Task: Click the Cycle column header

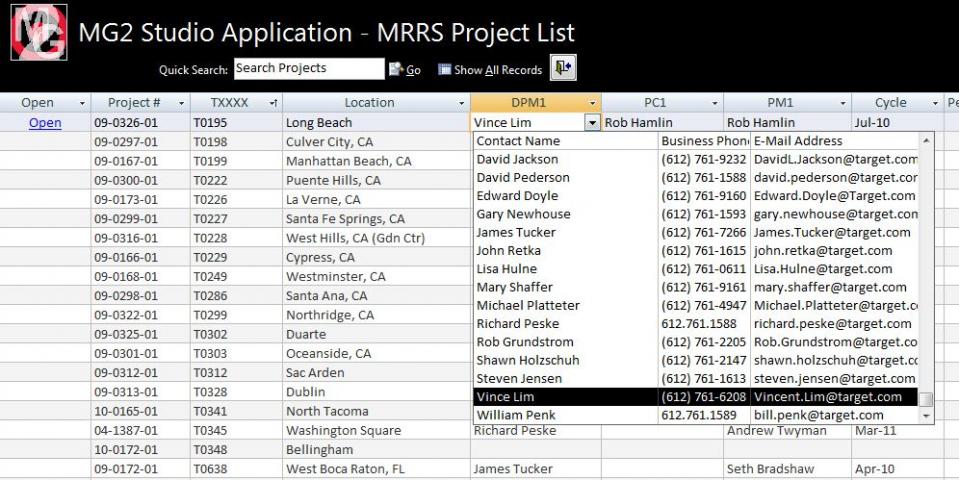Action: point(897,103)
